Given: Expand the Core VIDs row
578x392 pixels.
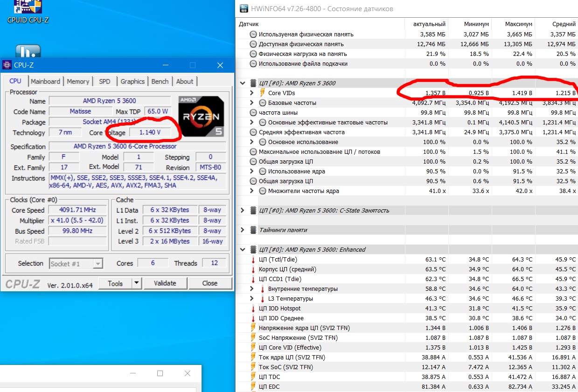Looking at the screenshot, I should [252, 93].
